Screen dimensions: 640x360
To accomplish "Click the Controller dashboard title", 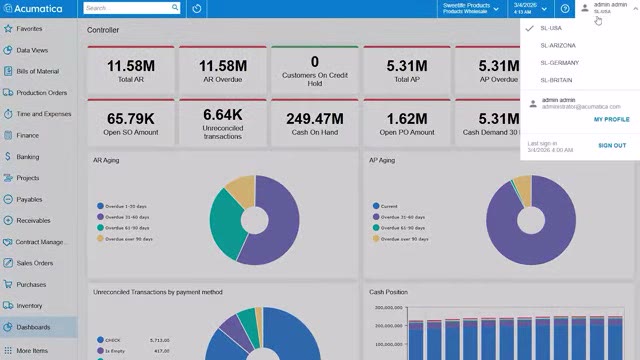I will coord(103,30).
